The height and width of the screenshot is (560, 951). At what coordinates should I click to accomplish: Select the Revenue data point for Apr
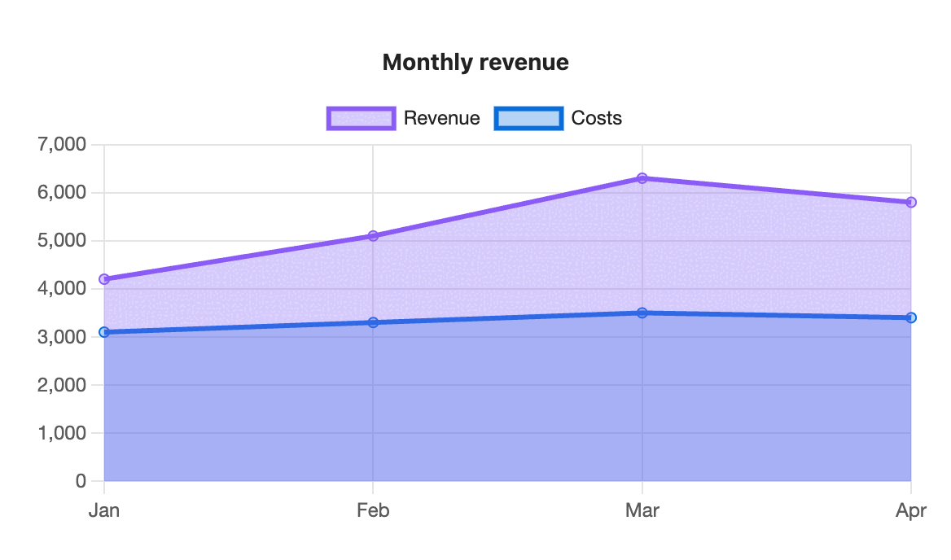click(911, 203)
